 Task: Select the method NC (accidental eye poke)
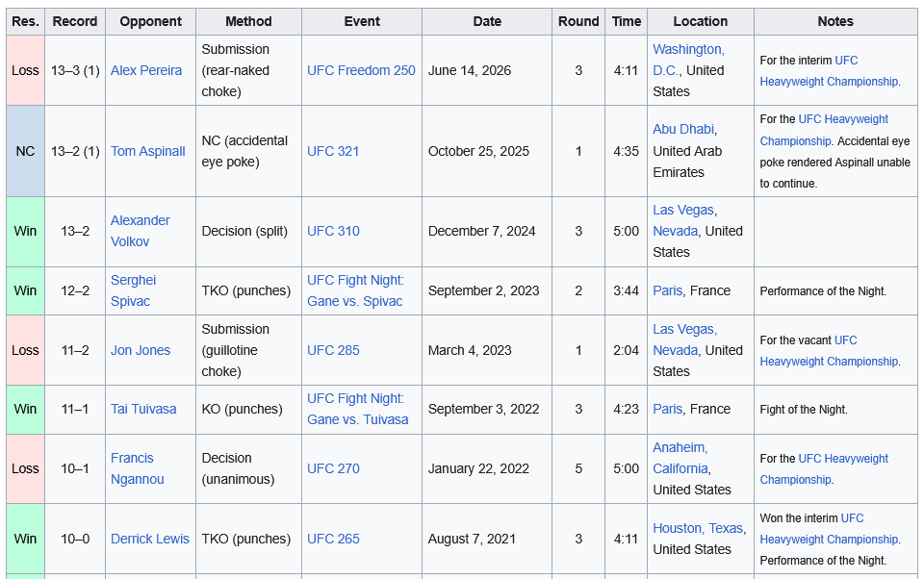click(244, 151)
